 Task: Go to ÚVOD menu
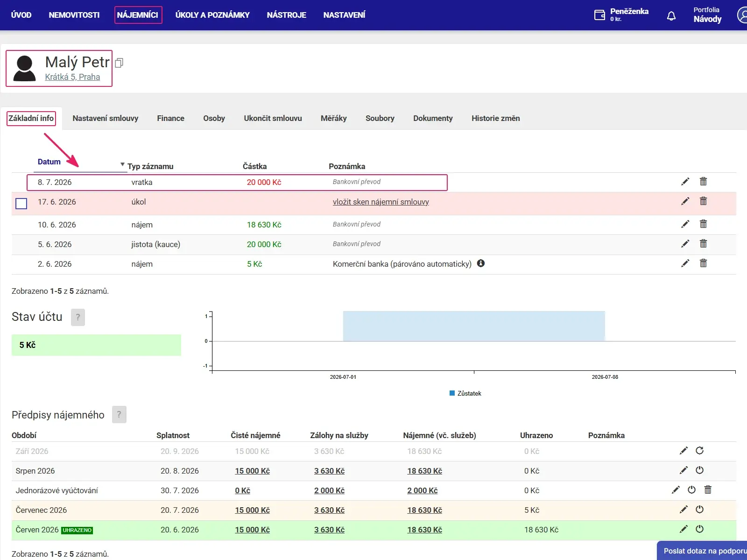[21, 15]
